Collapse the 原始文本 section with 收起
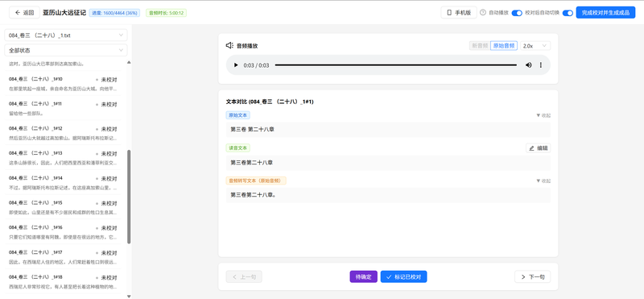The height and width of the screenshot is (299, 644). (543, 115)
